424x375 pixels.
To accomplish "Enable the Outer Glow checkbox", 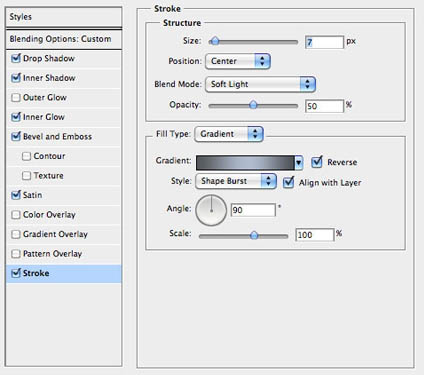I will point(16,98).
